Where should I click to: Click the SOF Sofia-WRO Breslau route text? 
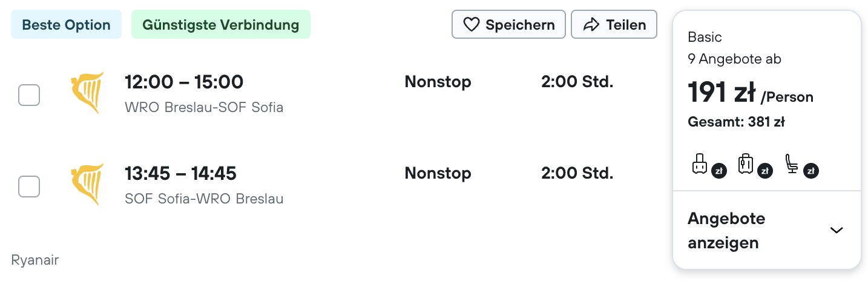point(204,199)
